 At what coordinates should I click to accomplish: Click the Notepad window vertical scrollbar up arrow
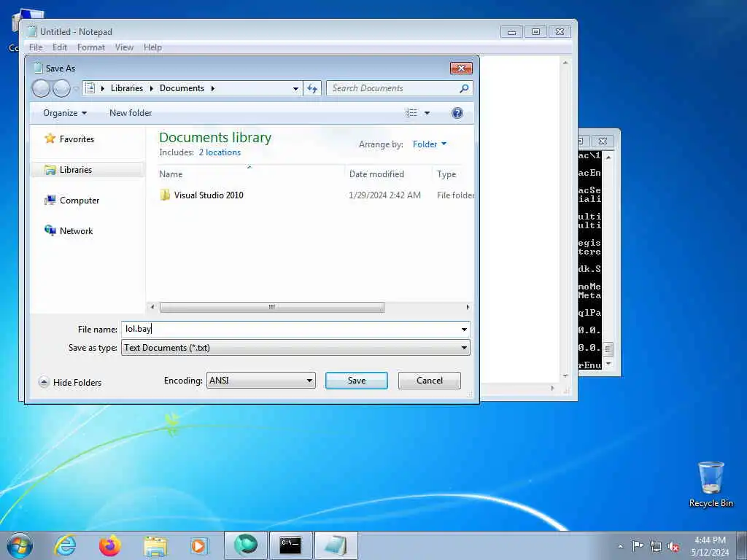pos(565,63)
